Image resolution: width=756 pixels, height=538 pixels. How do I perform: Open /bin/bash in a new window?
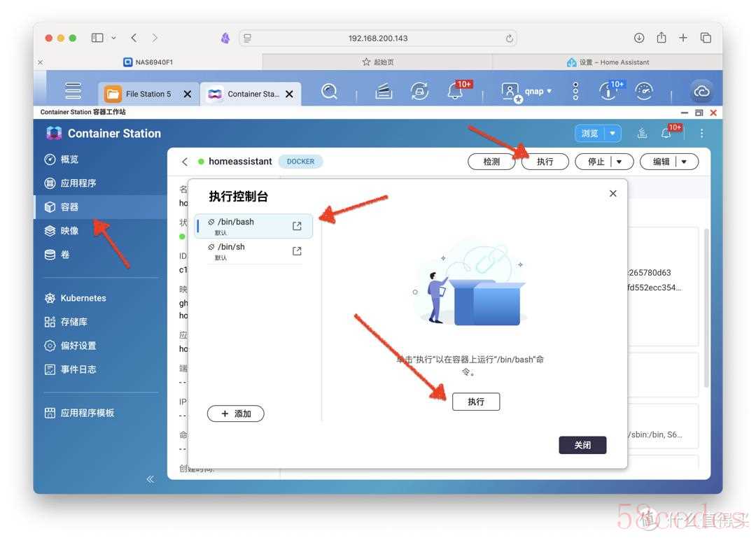click(297, 226)
